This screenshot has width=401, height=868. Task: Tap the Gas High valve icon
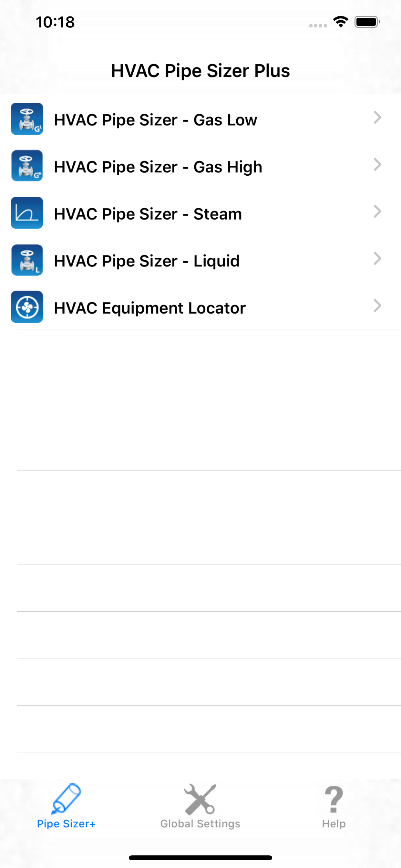[x=27, y=165]
